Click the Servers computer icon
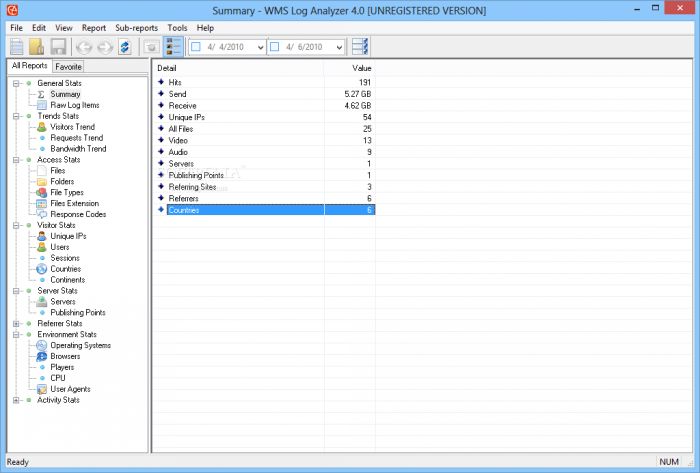 click(x=42, y=302)
